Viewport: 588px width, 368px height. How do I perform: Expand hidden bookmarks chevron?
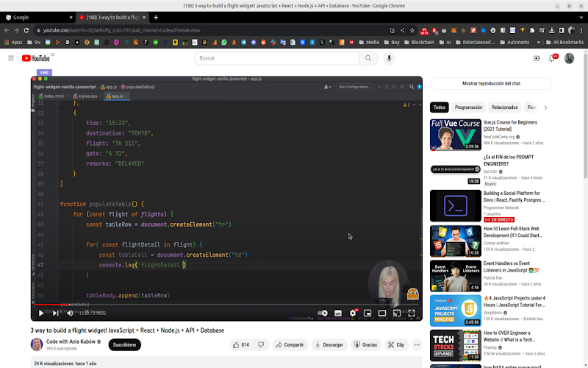pyautogui.click(x=538, y=43)
